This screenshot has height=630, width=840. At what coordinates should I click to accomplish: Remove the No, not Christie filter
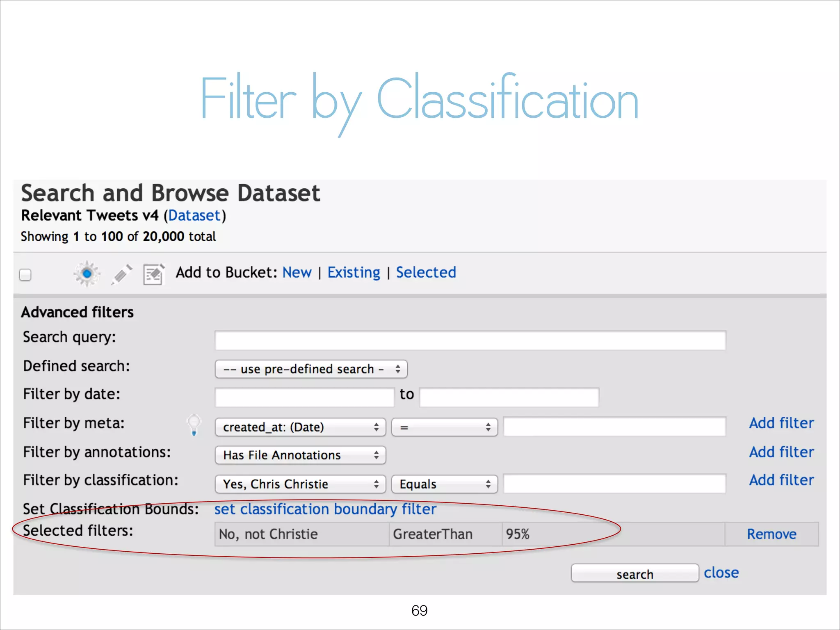click(771, 534)
